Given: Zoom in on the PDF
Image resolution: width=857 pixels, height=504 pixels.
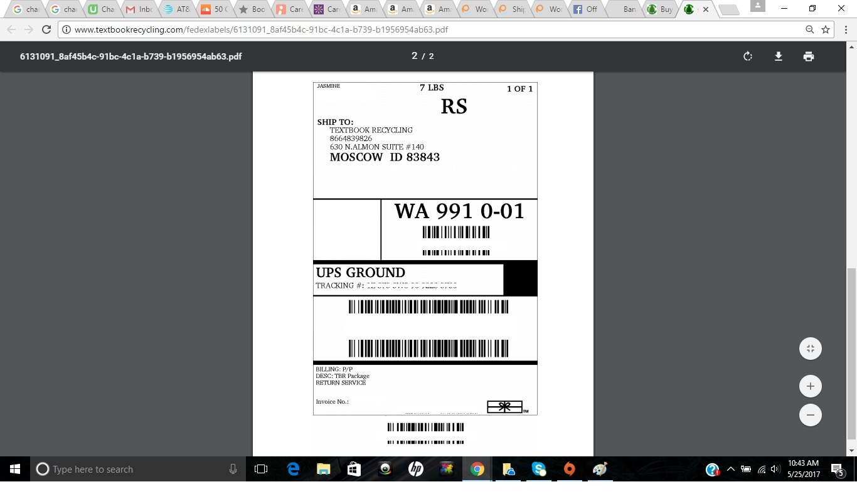Looking at the screenshot, I should [x=811, y=386].
